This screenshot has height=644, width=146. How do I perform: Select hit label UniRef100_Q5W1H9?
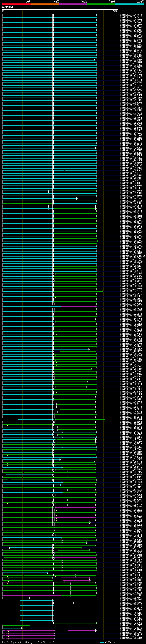pos(131,63)
